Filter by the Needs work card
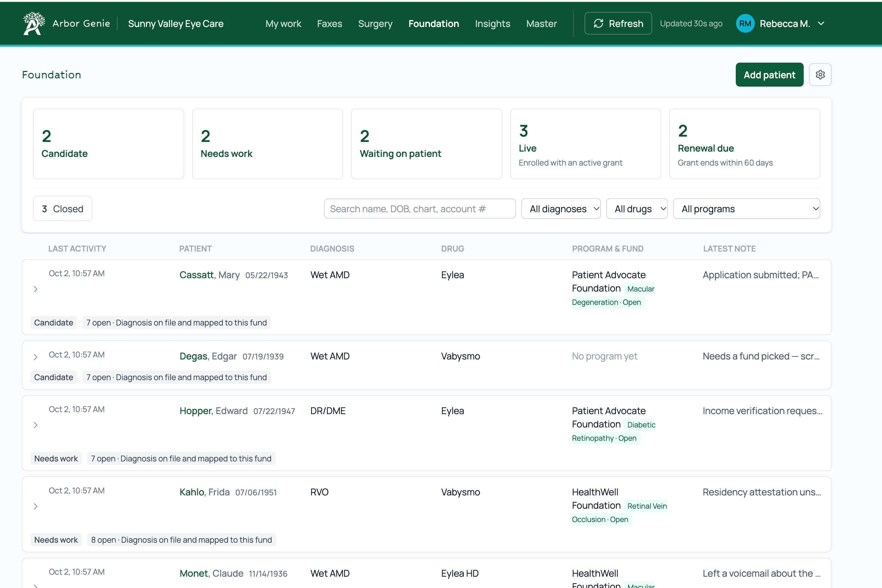Viewport: 882px width, 588px height. 267,144
